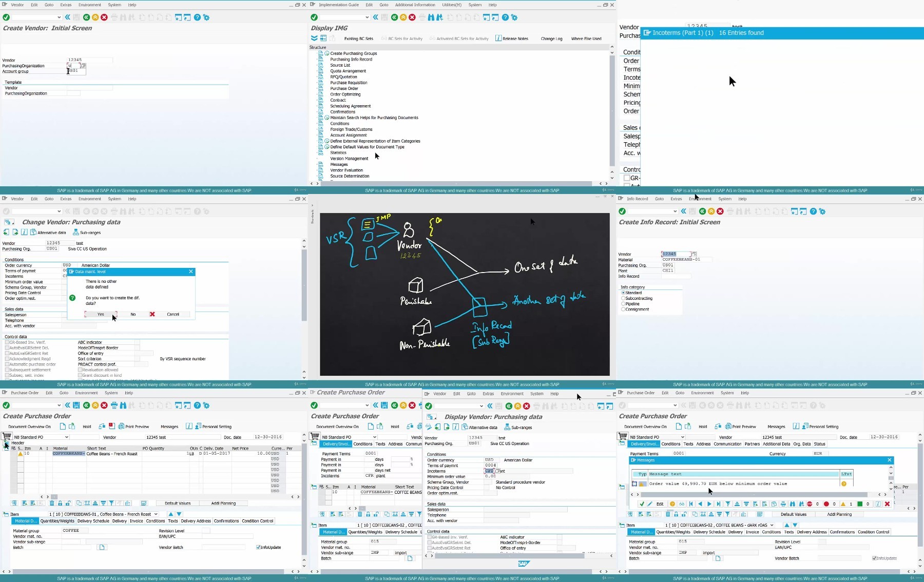Collapse Item detail section in French Roast order
Screen dimensions: 924x582
6,514
